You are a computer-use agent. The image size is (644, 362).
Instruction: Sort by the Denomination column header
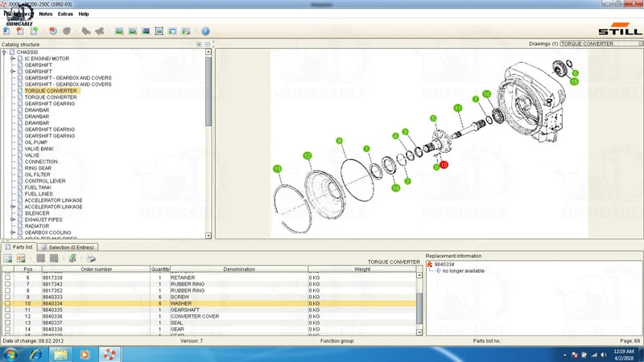pos(239,269)
